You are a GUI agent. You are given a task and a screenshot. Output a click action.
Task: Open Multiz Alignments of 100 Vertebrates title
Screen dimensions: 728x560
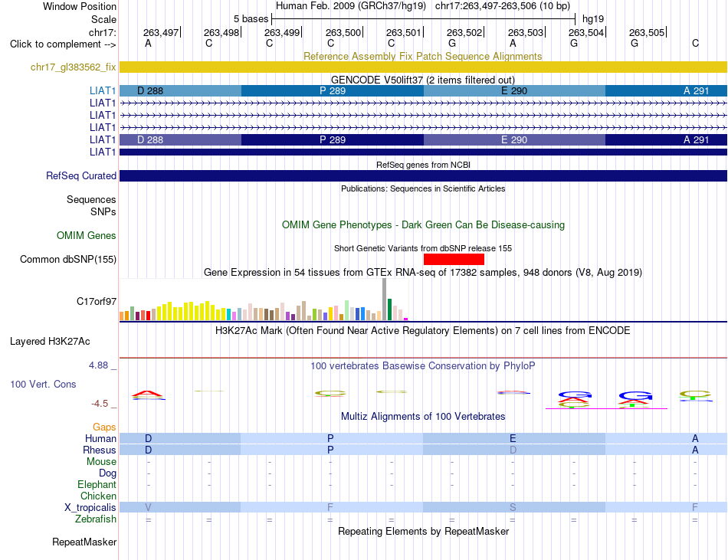[x=423, y=417]
